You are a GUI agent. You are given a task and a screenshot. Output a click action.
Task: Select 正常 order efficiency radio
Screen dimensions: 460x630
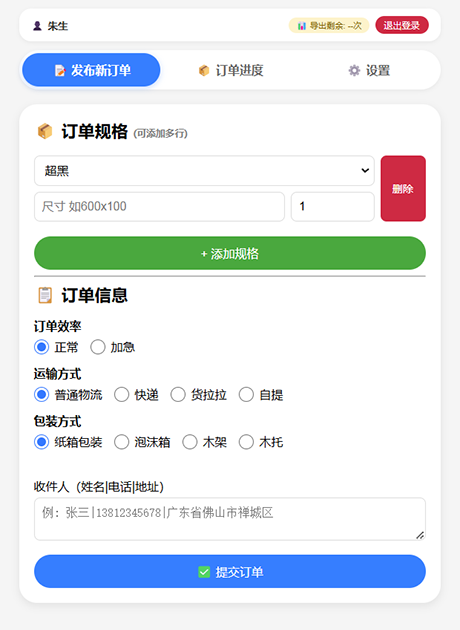pyautogui.click(x=41, y=347)
